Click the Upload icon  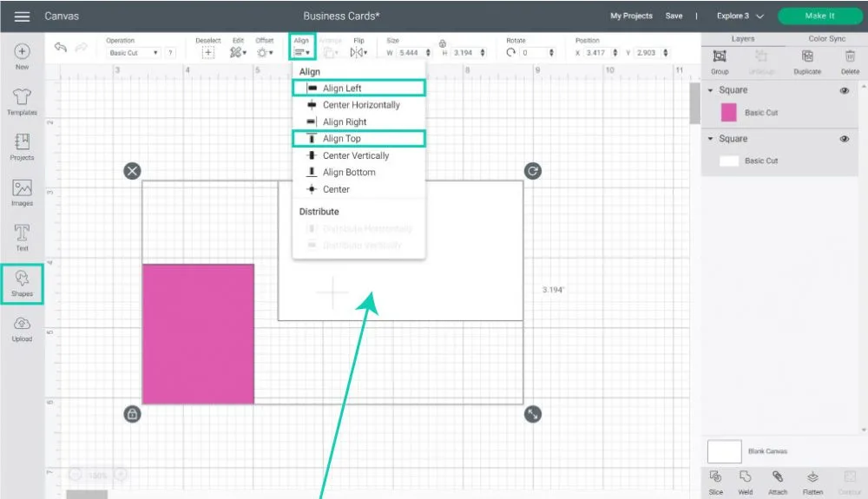pos(22,328)
